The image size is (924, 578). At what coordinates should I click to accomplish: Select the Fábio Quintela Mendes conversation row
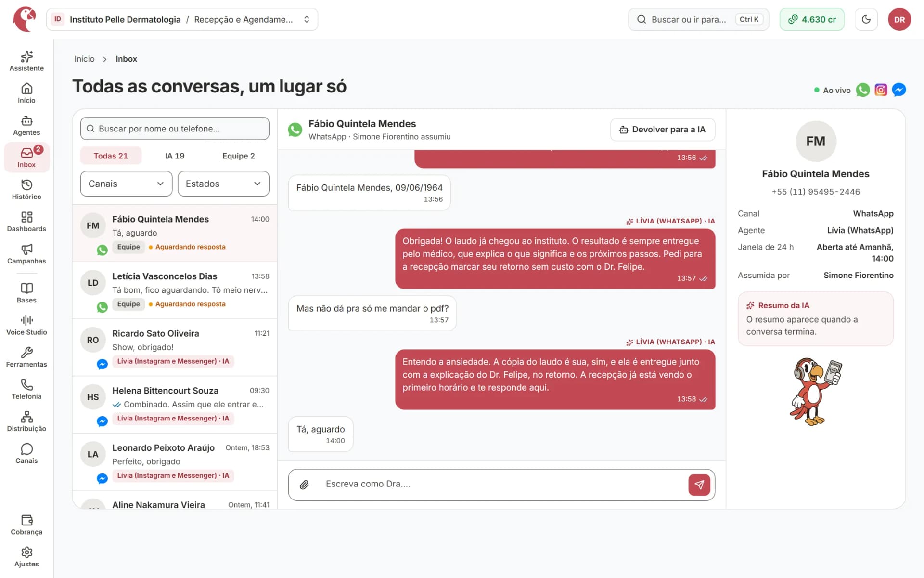click(175, 233)
